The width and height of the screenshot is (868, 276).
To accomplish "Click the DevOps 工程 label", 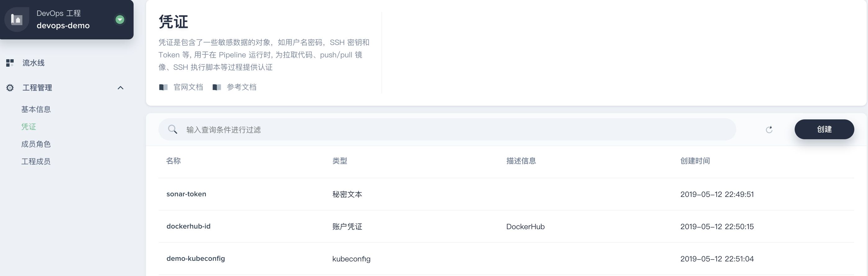I will [59, 13].
